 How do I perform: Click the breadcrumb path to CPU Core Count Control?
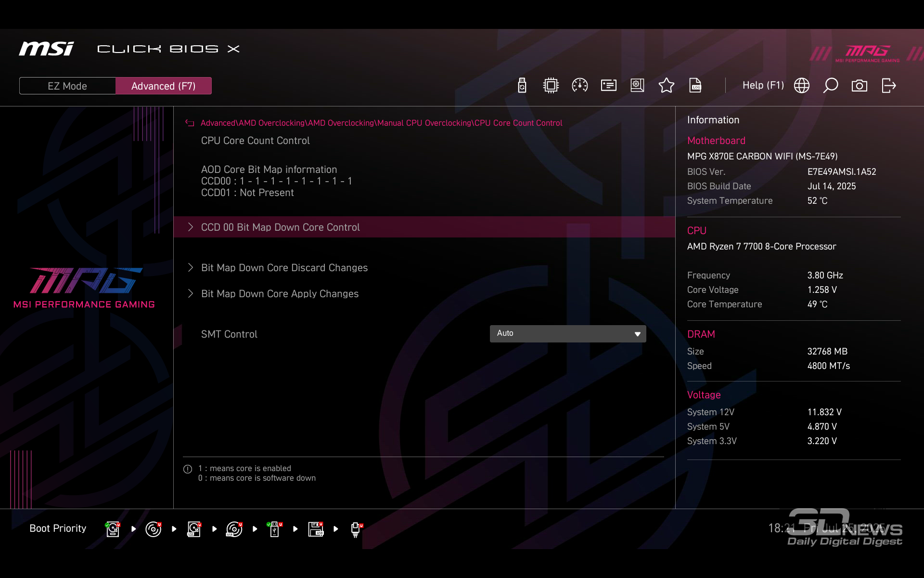point(381,123)
